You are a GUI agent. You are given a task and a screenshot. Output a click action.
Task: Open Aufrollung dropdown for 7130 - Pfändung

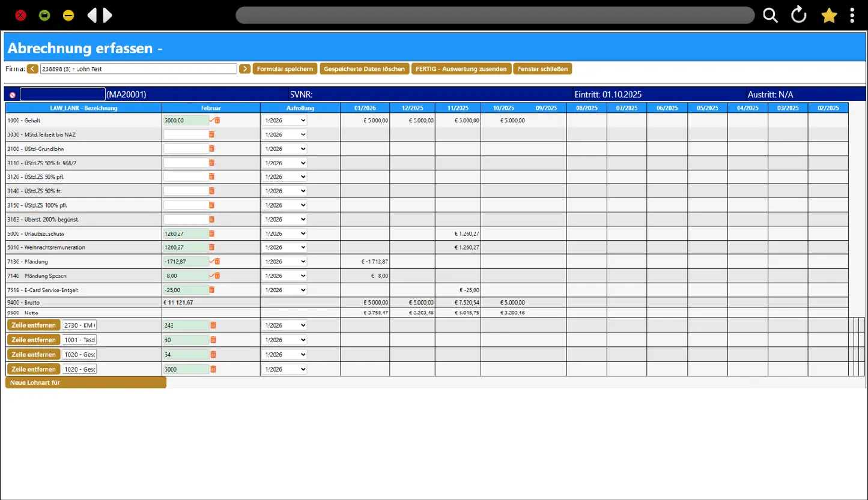tap(284, 261)
